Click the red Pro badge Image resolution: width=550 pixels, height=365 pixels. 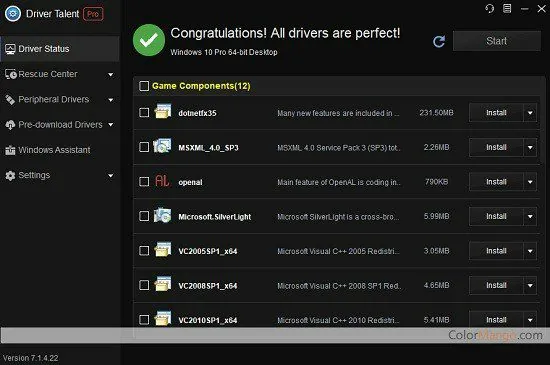click(x=93, y=14)
